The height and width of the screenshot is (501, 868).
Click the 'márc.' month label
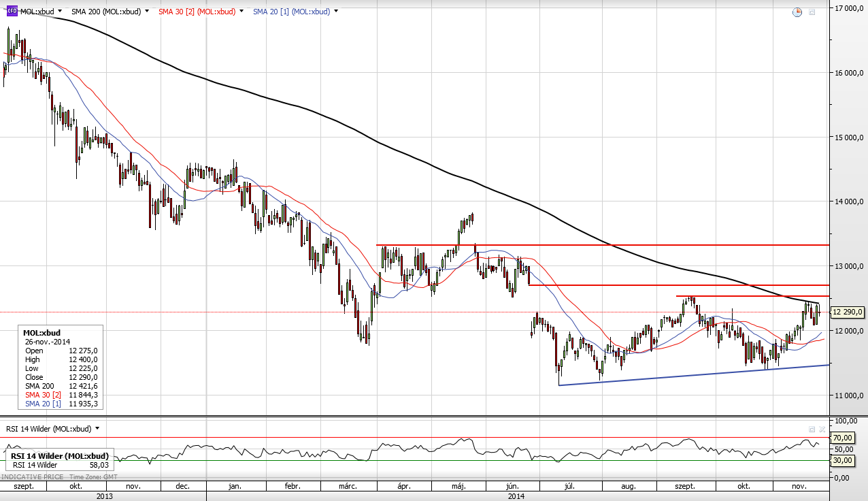click(348, 487)
